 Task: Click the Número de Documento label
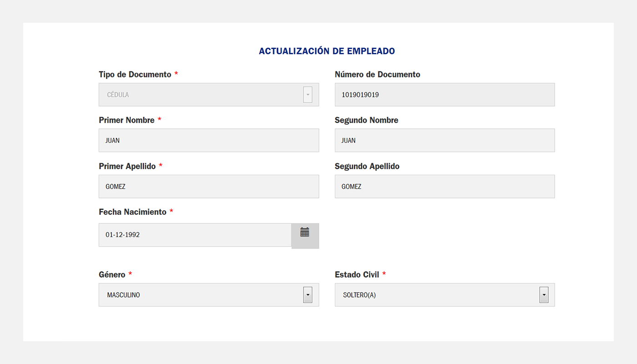click(377, 74)
